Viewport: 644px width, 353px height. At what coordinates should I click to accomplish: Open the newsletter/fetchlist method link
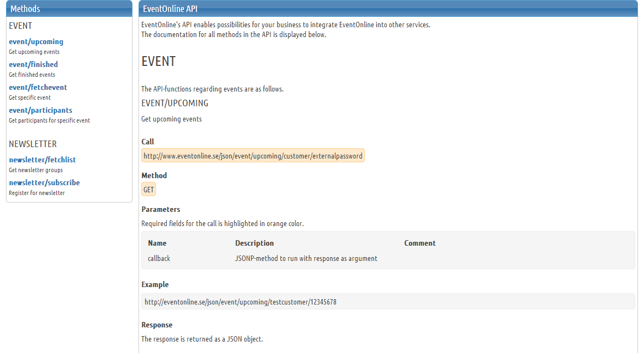pos(43,160)
